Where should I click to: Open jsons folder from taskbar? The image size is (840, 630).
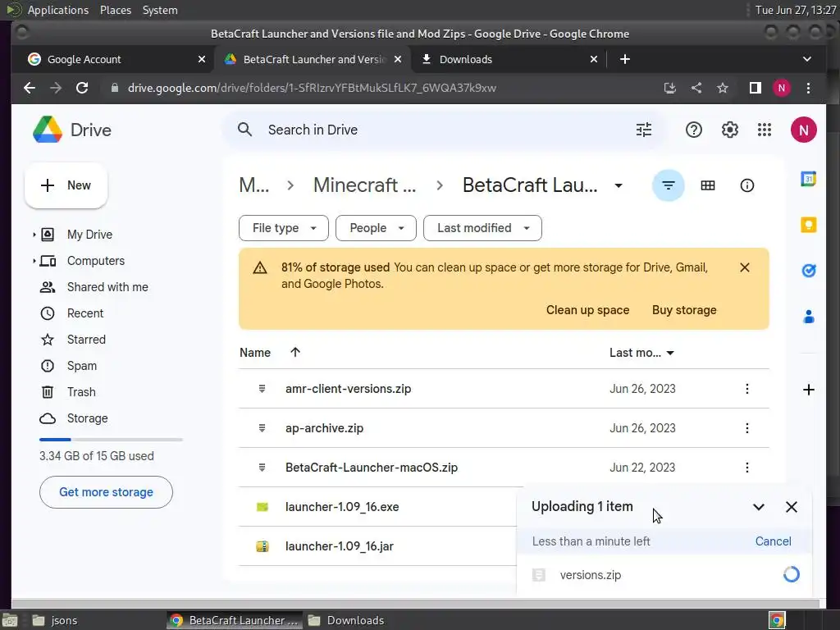(x=55, y=620)
